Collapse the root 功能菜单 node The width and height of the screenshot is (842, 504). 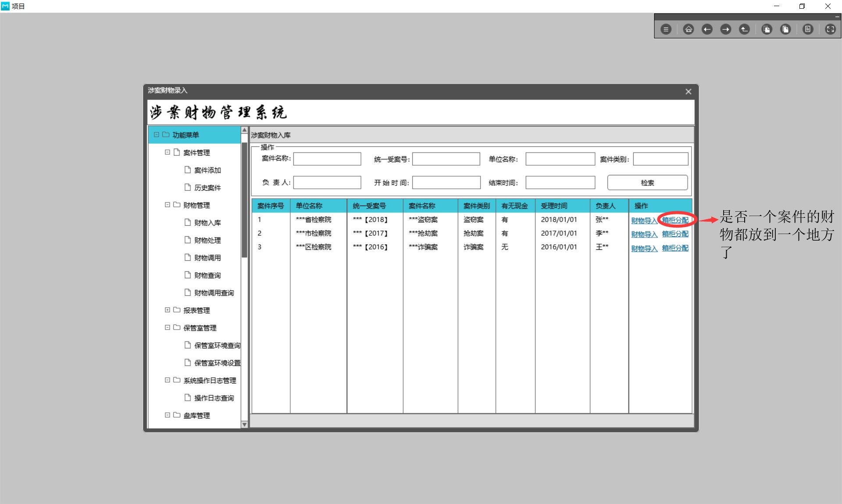pyautogui.click(x=156, y=135)
